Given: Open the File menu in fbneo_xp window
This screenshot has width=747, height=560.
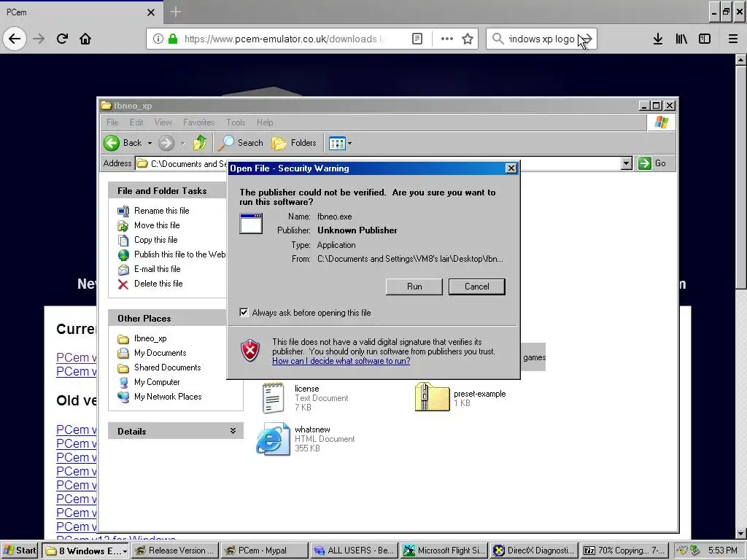Looking at the screenshot, I should pyautogui.click(x=112, y=122).
